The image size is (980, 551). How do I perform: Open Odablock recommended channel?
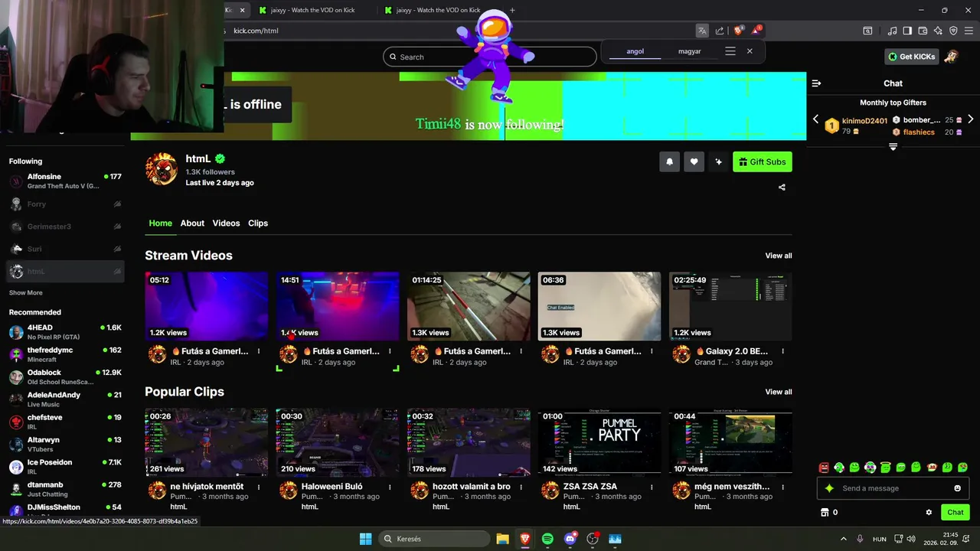pyautogui.click(x=65, y=377)
